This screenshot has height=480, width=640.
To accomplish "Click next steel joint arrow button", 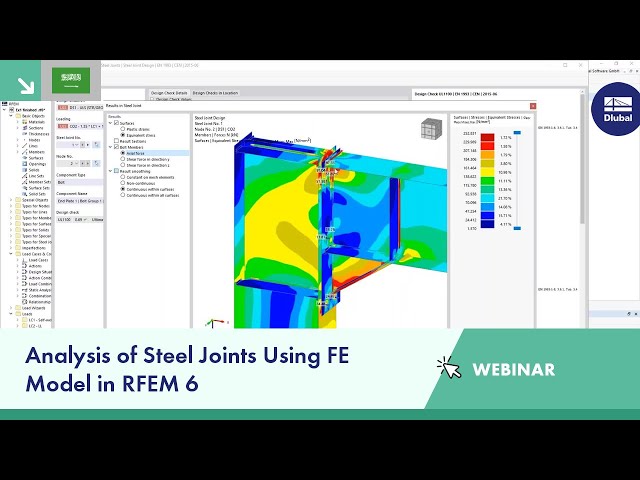I will point(87,145).
